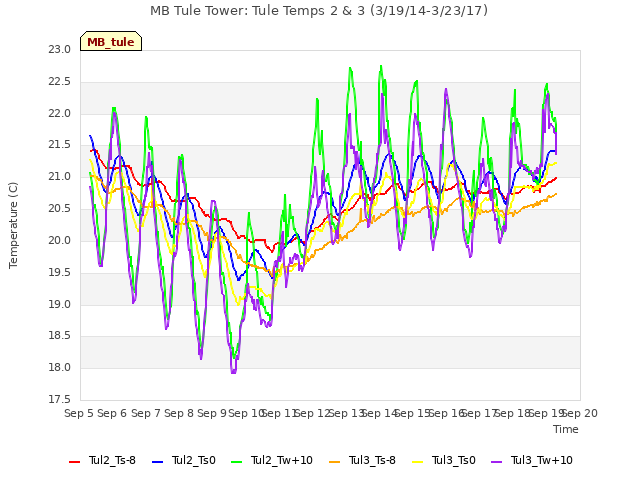Click the red Tul2_Ts-8 legend swatch
The width and height of the screenshot is (640, 480).
click(75, 462)
